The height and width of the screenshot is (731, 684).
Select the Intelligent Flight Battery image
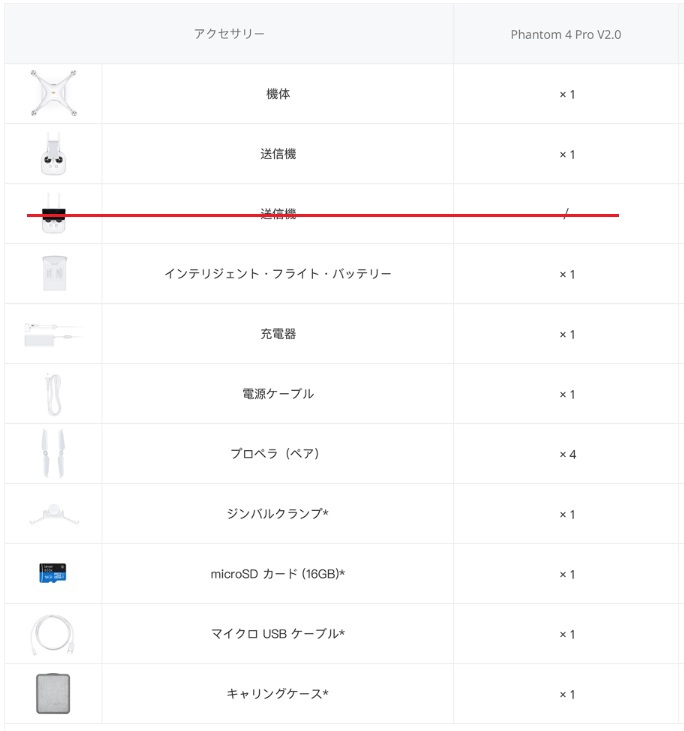click(54, 273)
